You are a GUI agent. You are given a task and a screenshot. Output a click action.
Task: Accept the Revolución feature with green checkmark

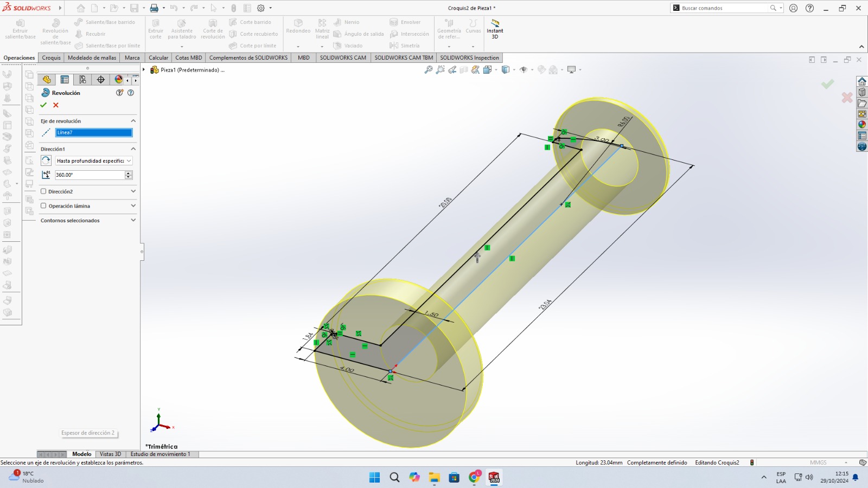tap(43, 105)
